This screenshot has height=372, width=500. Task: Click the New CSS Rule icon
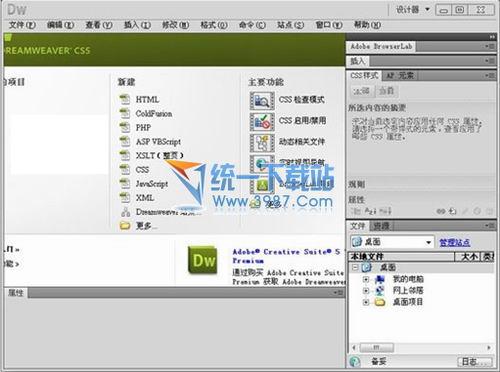point(452,211)
